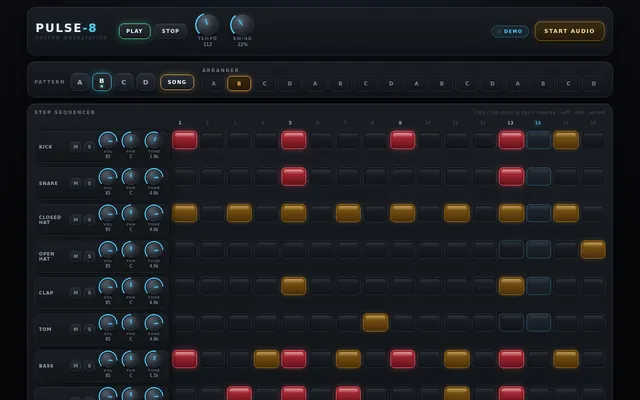This screenshot has height=400, width=640.
Task: Mute the CLAP track
Action: tap(76, 293)
